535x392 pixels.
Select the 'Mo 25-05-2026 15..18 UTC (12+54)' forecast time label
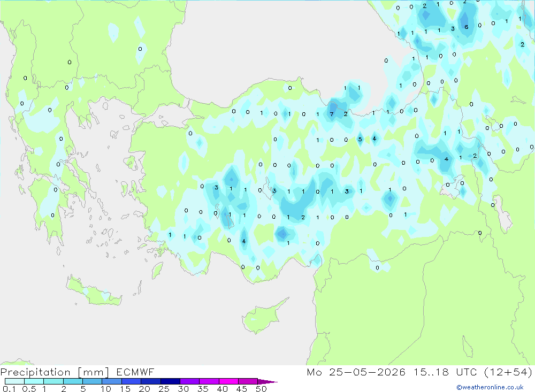tap(419, 372)
